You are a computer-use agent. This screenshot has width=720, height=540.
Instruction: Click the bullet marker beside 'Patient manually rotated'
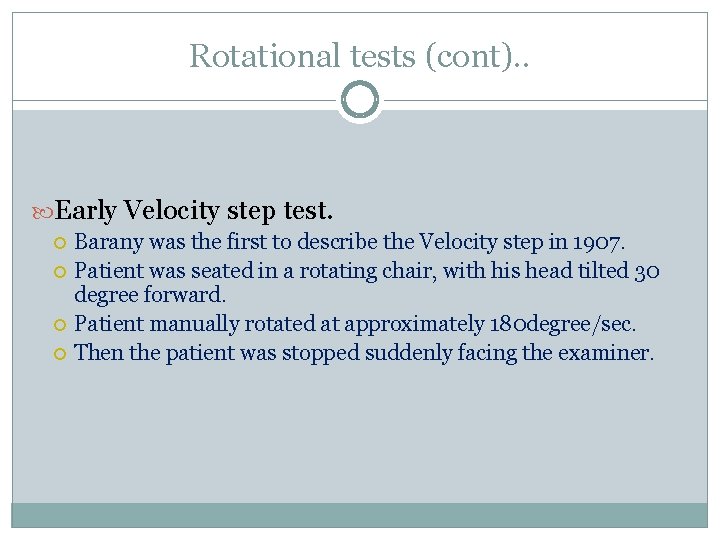[x=62, y=325]
